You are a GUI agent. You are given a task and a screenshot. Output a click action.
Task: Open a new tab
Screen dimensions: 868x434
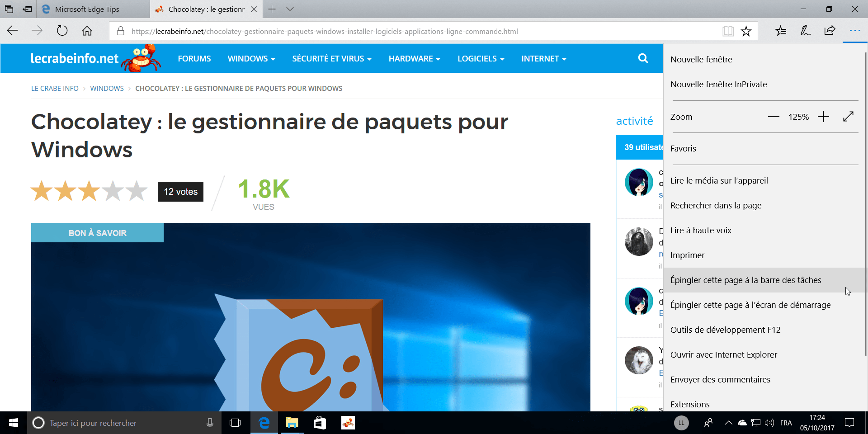click(x=272, y=9)
